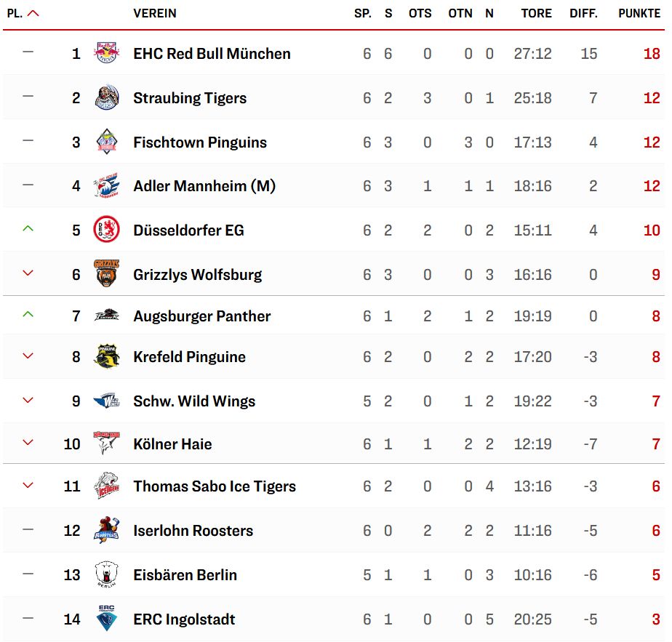This screenshot has height=642, width=672.
Task: Click the red down arrow beside Kölner Haie
Action: (28, 442)
